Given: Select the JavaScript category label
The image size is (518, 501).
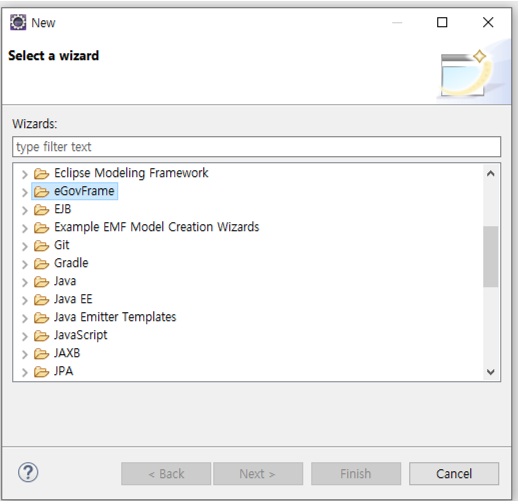Looking at the screenshot, I should pos(81,335).
